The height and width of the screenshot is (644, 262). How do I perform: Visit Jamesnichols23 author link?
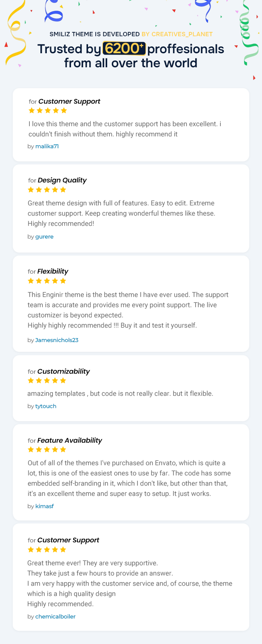(x=57, y=340)
